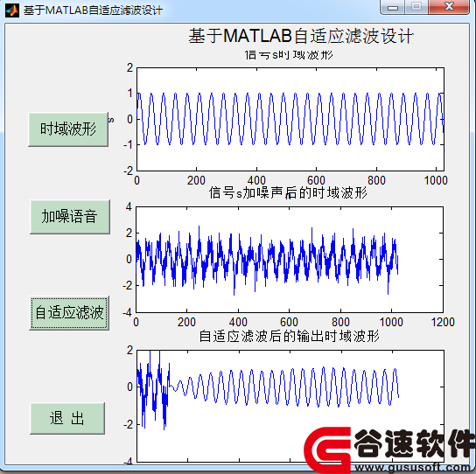Click the title 信号s加噪声后的时域波形

pos(288,193)
